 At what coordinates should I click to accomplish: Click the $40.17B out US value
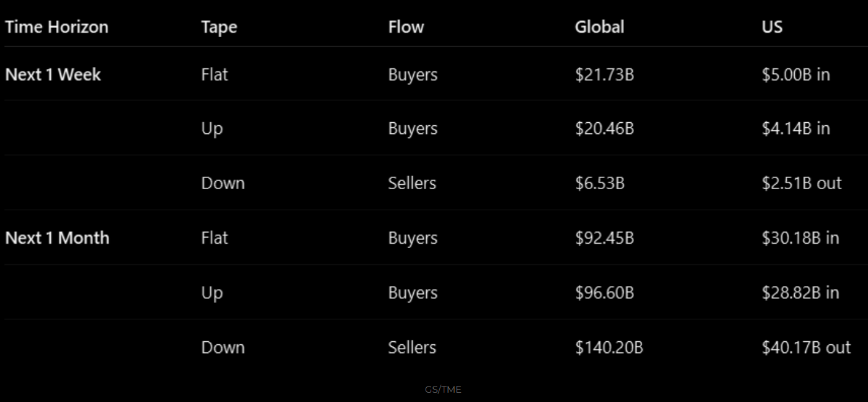click(x=807, y=347)
